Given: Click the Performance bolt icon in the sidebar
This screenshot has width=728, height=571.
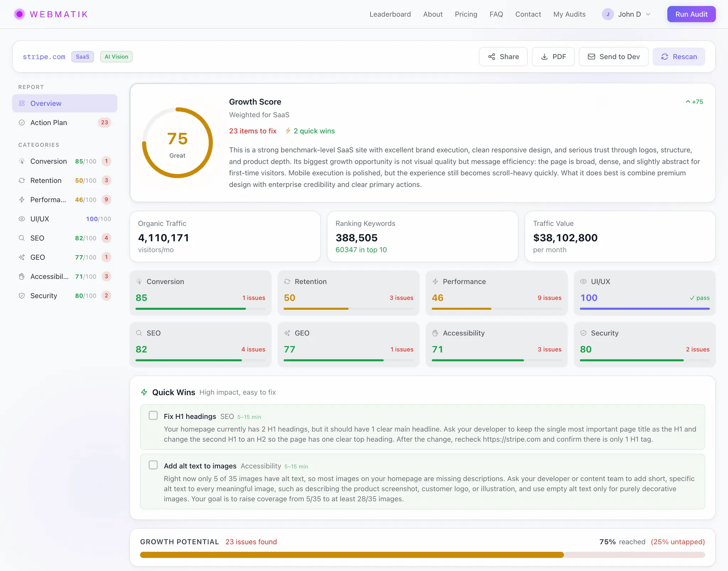Looking at the screenshot, I should tap(22, 200).
